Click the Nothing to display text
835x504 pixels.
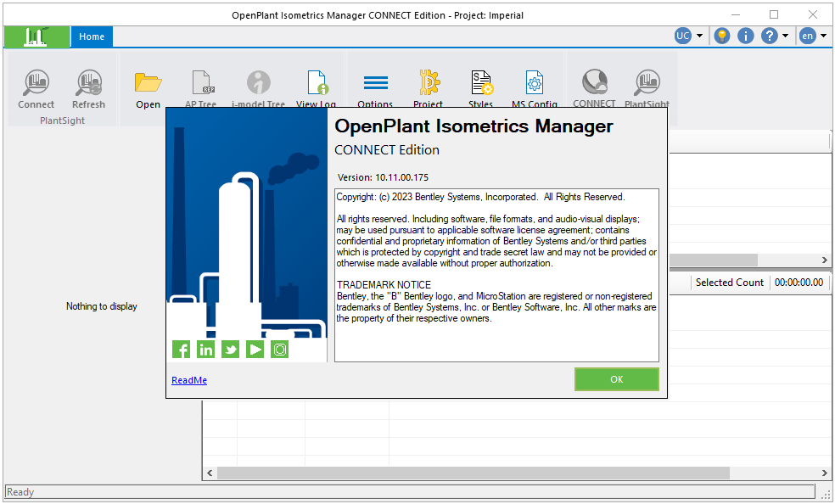coord(102,306)
